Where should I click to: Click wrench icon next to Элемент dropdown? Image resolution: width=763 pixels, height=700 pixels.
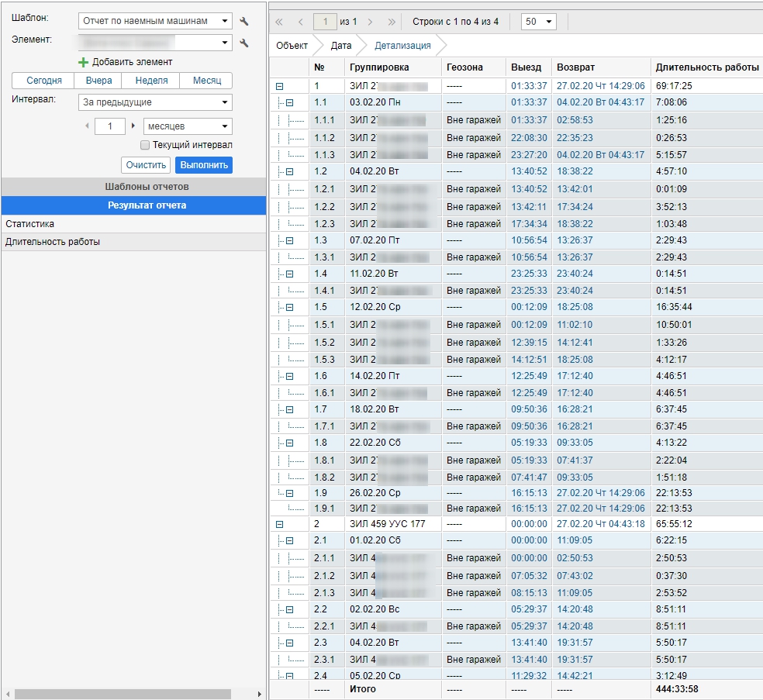(244, 43)
